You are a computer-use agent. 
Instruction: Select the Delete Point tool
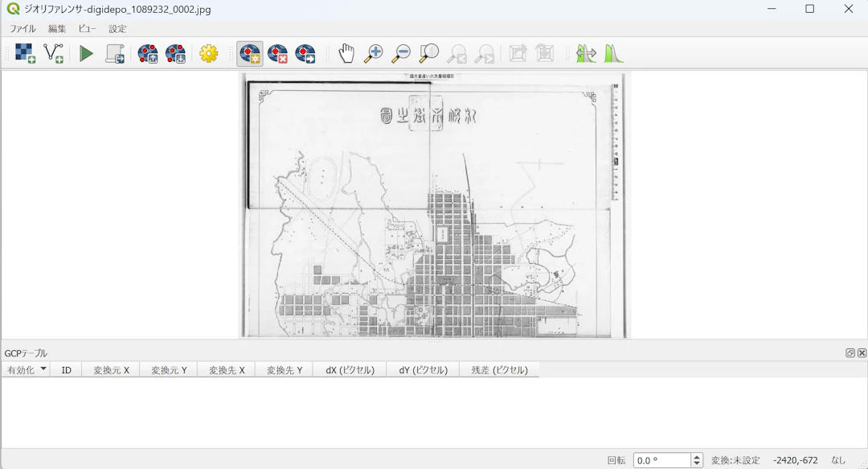[277, 53]
